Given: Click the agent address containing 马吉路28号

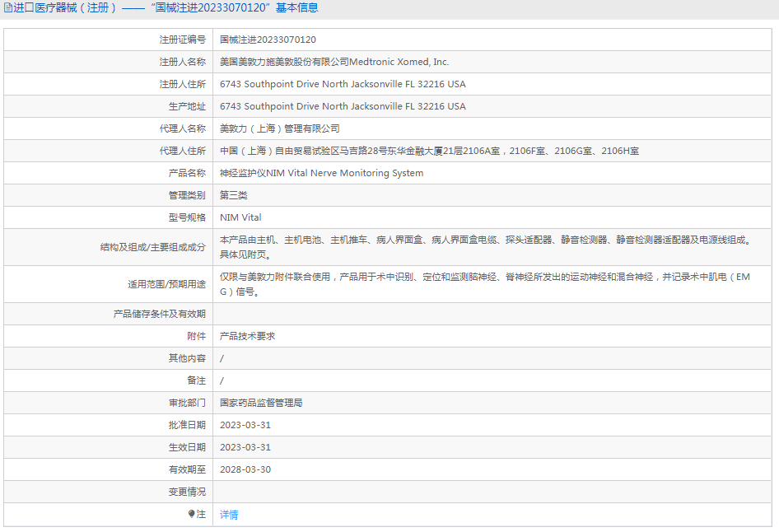Looking at the screenshot, I should (x=429, y=151).
